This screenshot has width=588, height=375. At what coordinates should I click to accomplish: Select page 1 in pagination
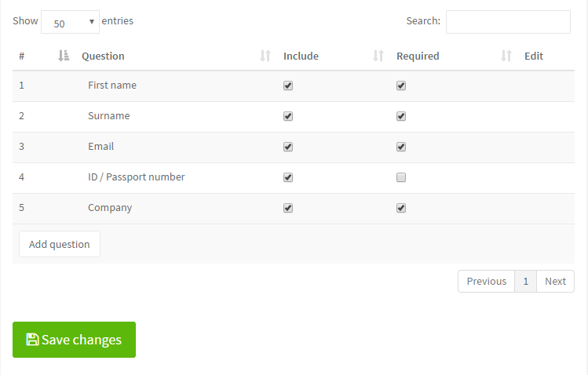[x=526, y=282]
